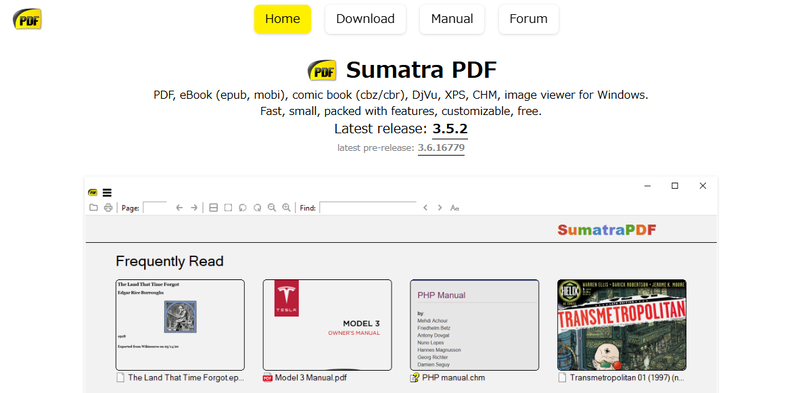Click the 'PHP manual.chm' file name
Screen dimensions: 800x393
(x=454, y=378)
